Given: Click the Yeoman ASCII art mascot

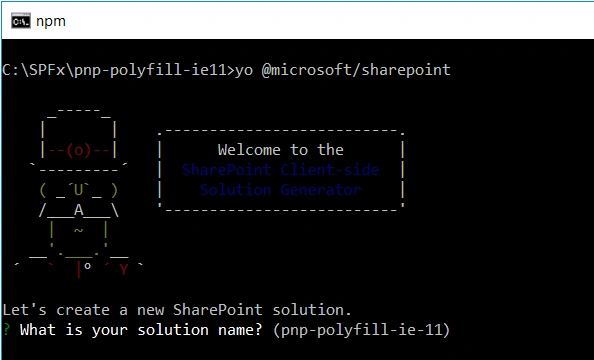Looking at the screenshot, I should (79, 193).
